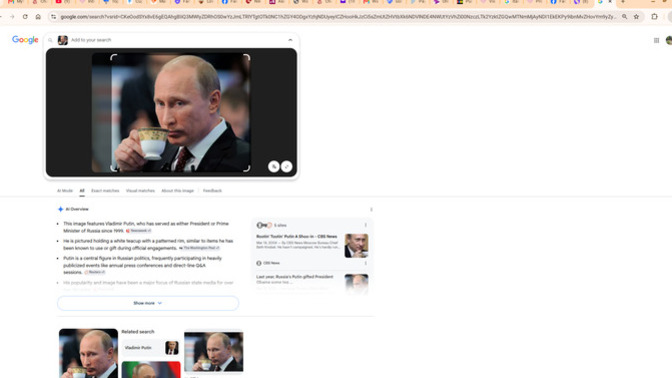Open the visual match image right of Related search

[213, 352]
